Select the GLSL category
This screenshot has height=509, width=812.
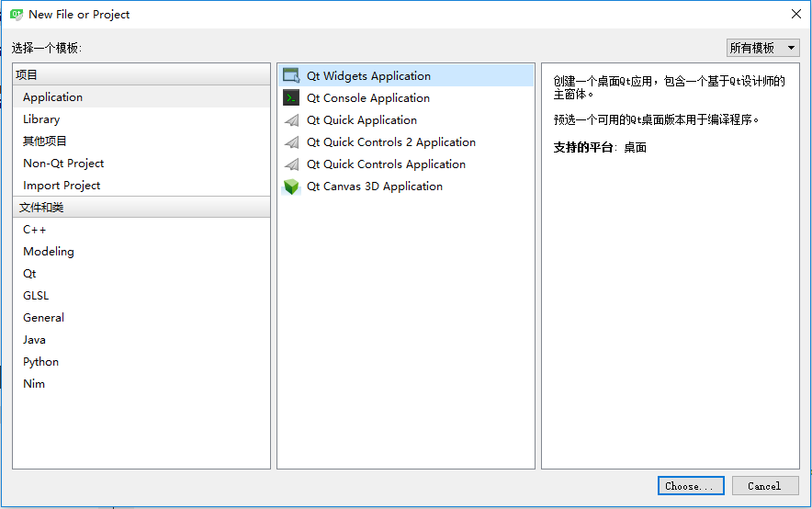pos(141,296)
